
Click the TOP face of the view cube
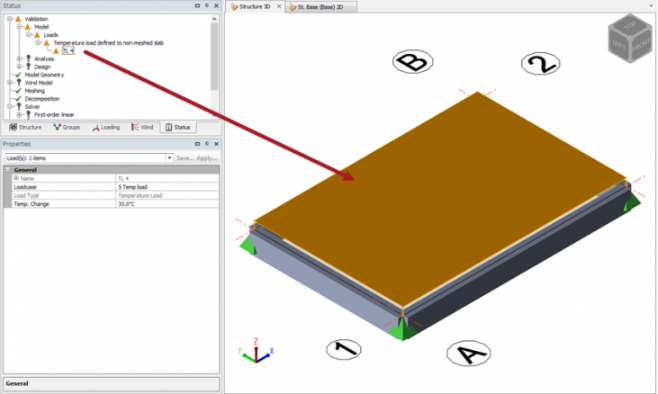tap(629, 26)
